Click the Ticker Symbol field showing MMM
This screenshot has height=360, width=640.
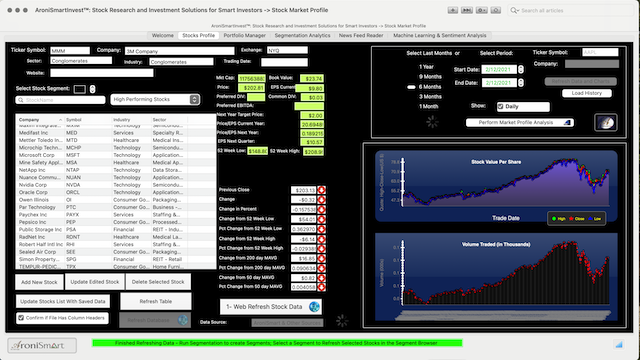(x=70, y=51)
